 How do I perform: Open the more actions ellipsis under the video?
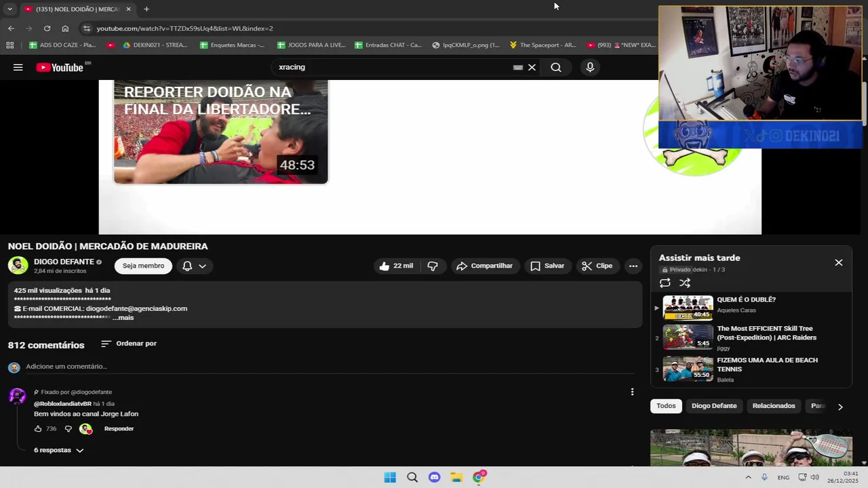[633, 266]
